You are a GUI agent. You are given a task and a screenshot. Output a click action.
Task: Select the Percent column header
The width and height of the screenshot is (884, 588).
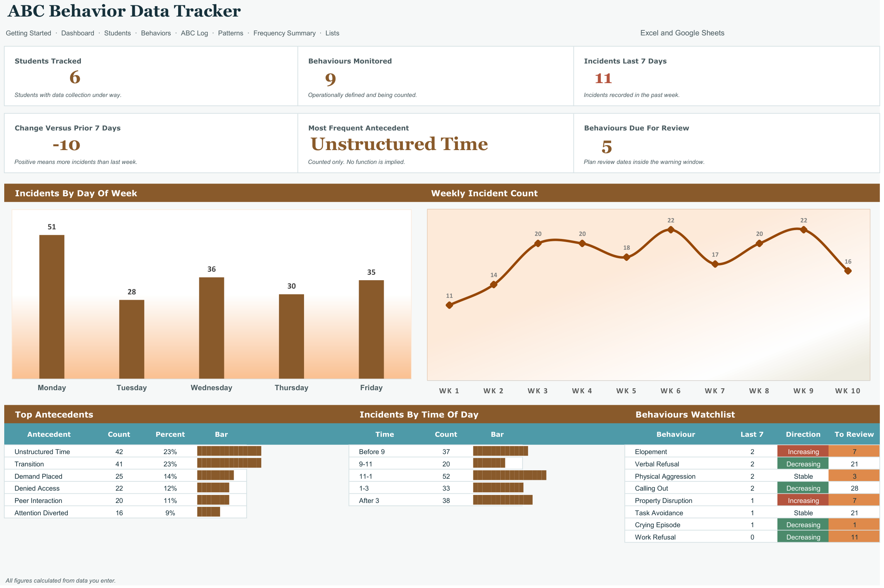170,434
